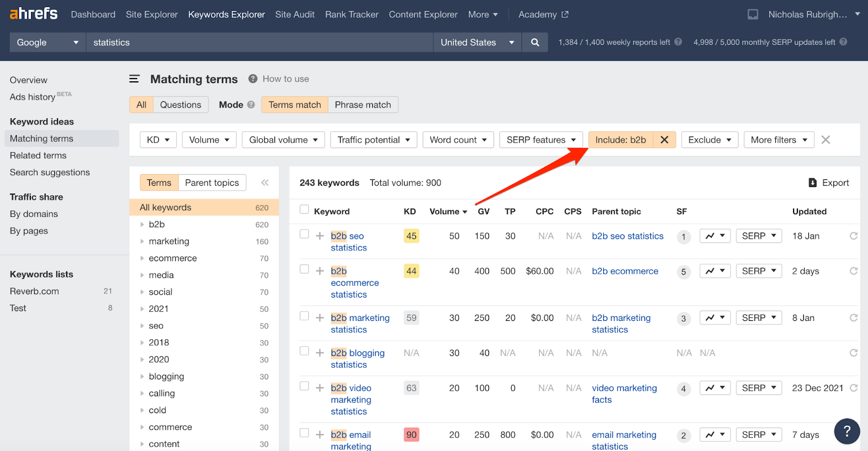Click the ahrefs logo
Viewport: 868px width, 451px height.
click(x=34, y=14)
